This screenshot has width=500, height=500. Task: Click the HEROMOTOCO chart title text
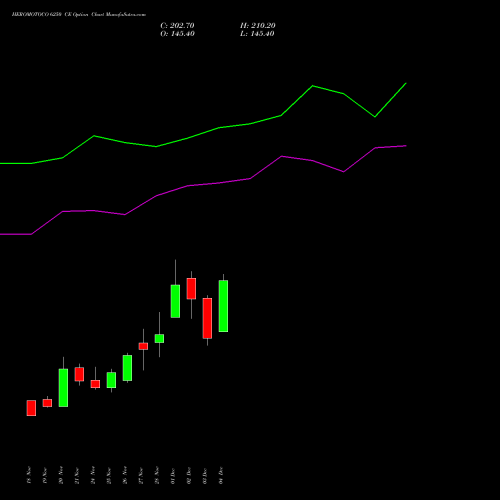tap(79, 14)
